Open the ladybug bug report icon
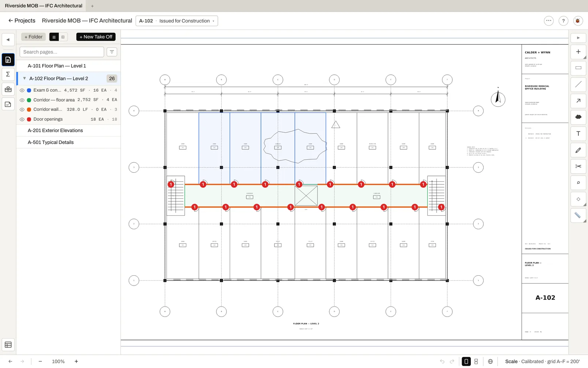 tap(578, 21)
